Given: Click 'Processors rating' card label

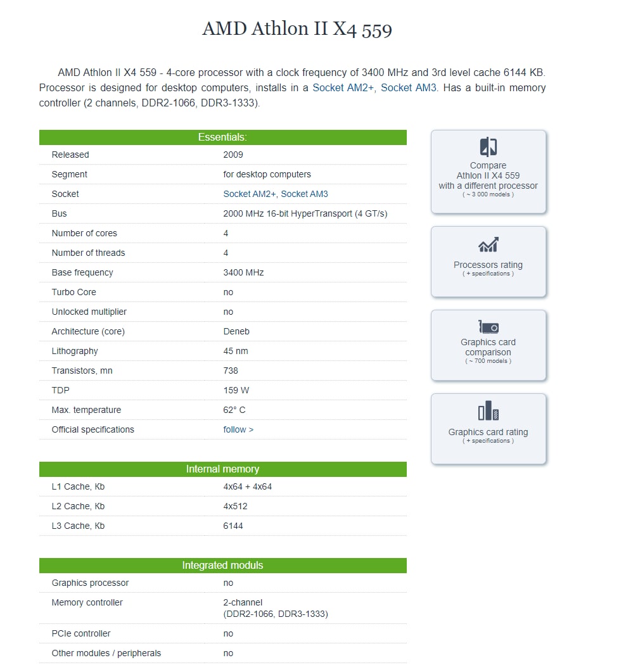Looking at the screenshot, I should point(488,265).
